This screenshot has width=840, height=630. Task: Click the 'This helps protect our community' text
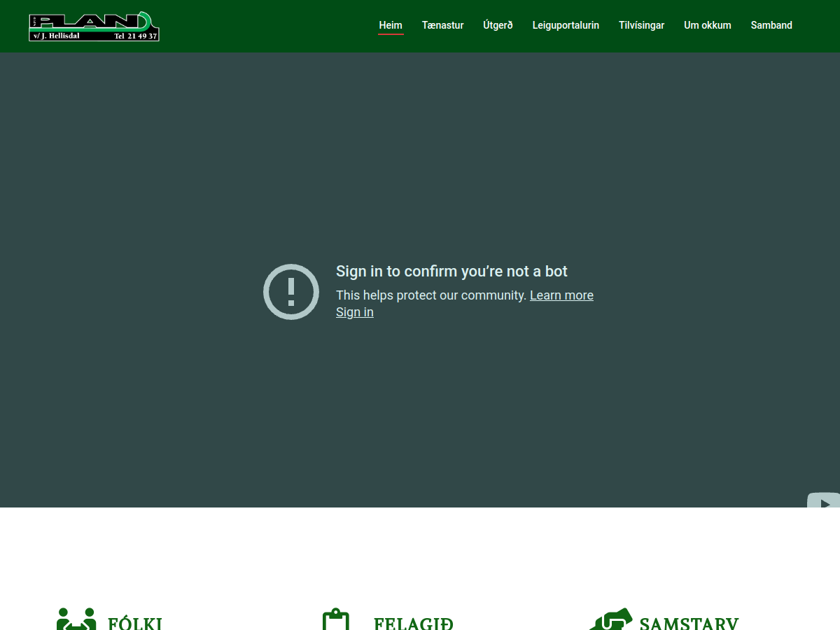pyautogui.click(x=430, y=295)
